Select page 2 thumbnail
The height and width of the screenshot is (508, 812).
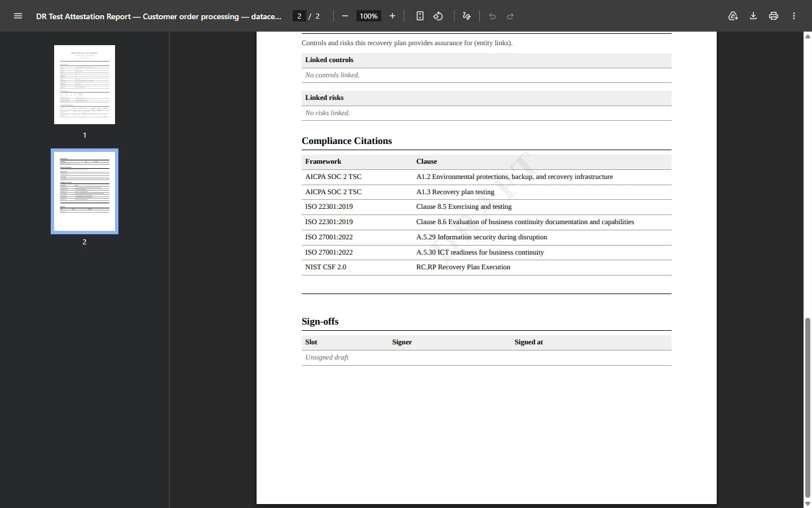coord(85,191)
